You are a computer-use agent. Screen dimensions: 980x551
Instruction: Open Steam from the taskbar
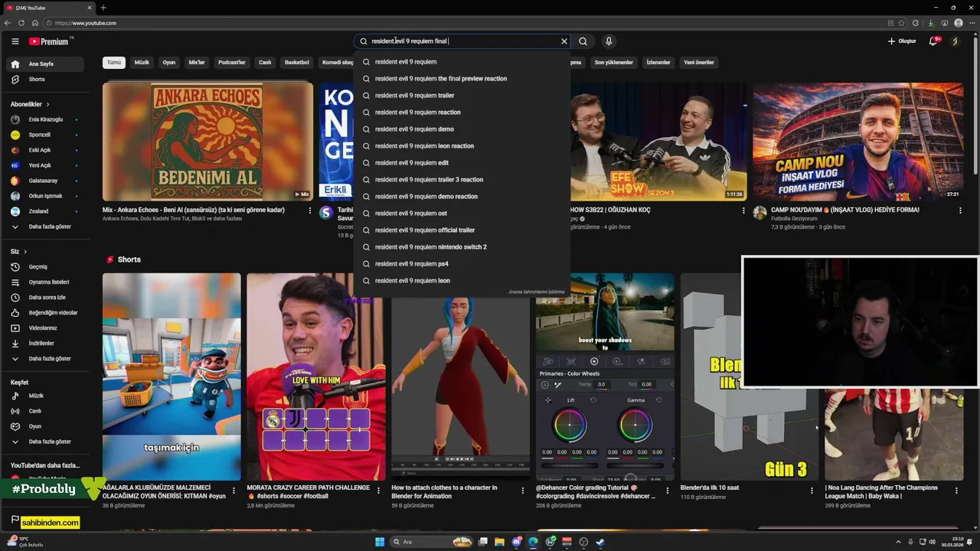tap(600, 542)
